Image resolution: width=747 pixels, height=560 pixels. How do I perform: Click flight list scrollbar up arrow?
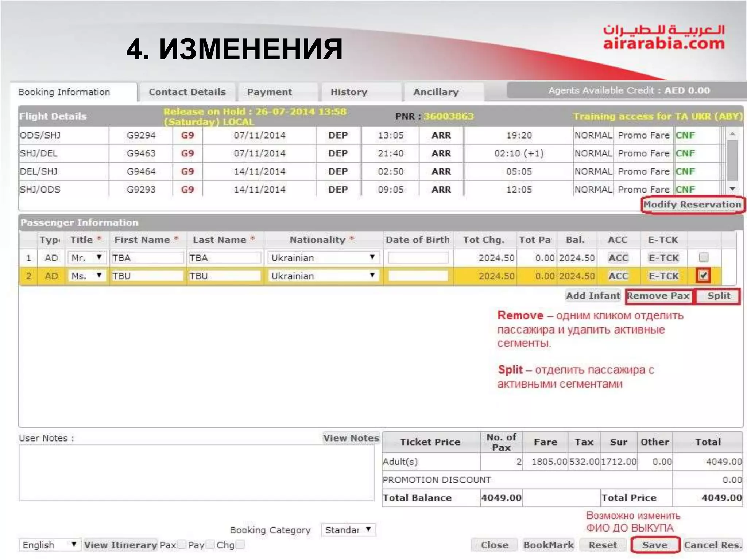(732, 134)
